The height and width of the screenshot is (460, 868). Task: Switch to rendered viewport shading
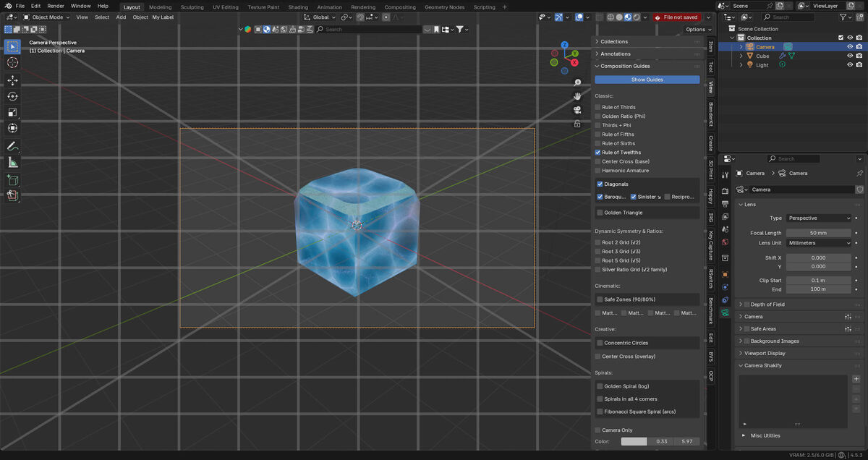click(x=635, y=17)
